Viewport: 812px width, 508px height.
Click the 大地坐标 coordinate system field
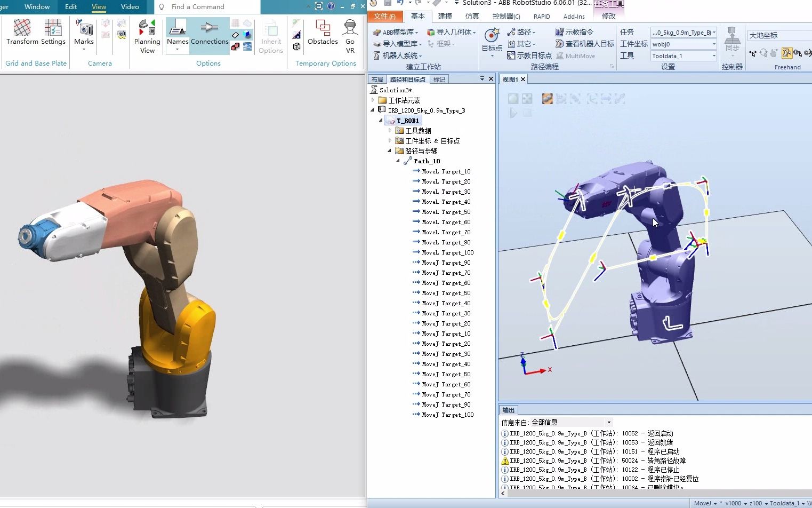tap(779, 35)
